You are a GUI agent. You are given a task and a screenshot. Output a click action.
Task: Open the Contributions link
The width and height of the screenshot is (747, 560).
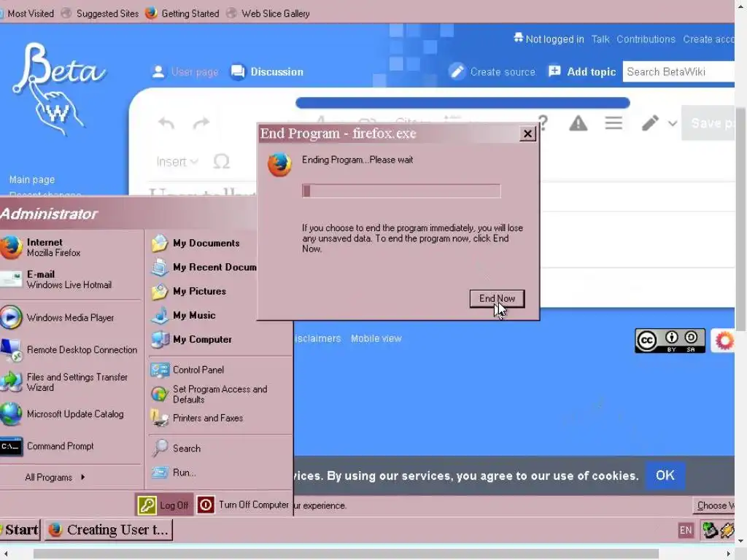point(646,39)
